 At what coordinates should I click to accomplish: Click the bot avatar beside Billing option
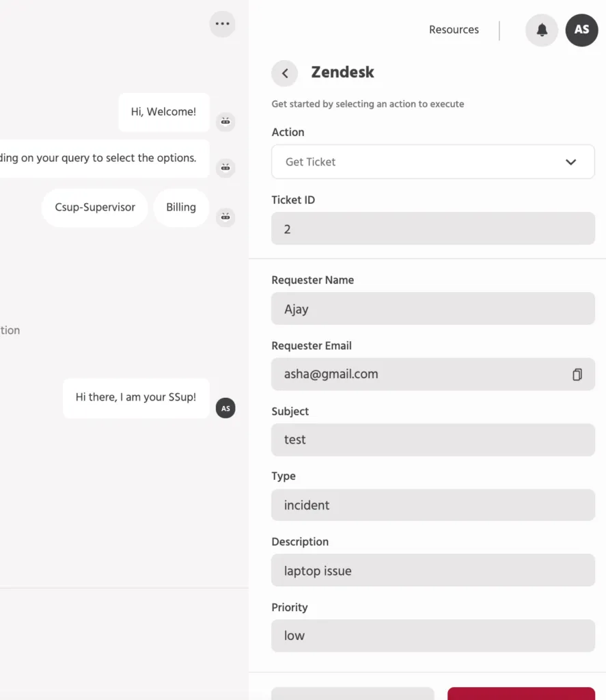pos(225,217)
